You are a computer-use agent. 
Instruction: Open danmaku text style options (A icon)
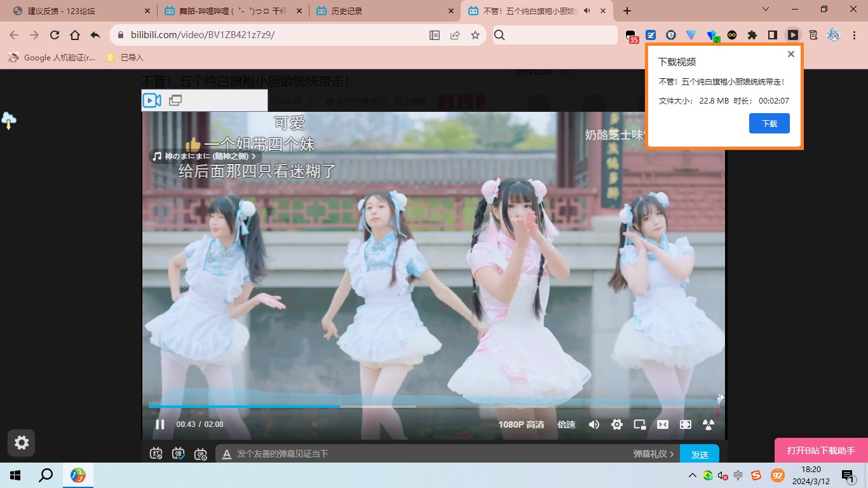226,454
